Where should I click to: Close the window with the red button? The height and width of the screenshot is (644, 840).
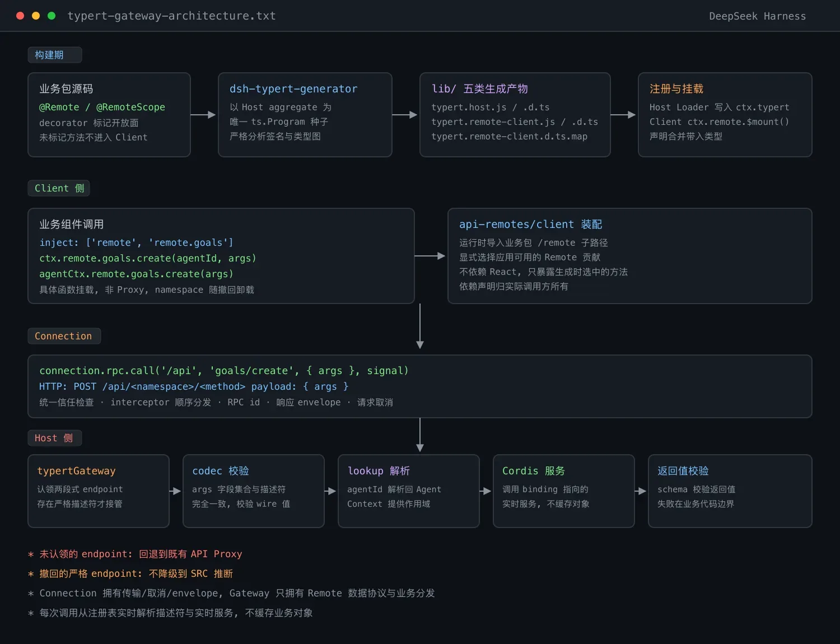click(20, 16)
